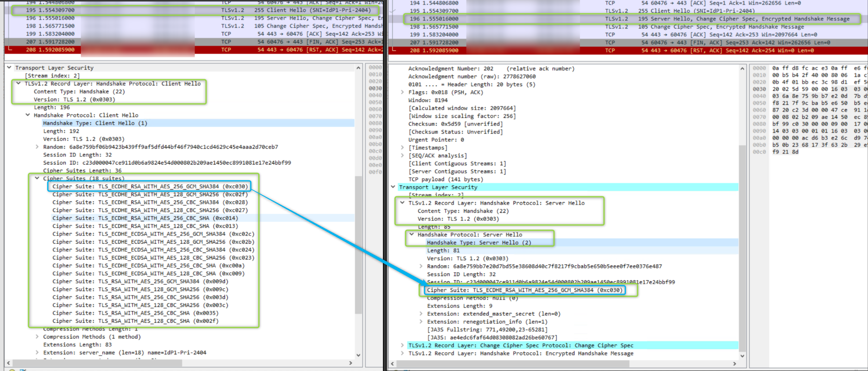868x371 pixels.
Task: Select cipher suite TLS_RSA_WITH_AES_128_CBC_SHA (0x002f)
Action: (135, 321)
